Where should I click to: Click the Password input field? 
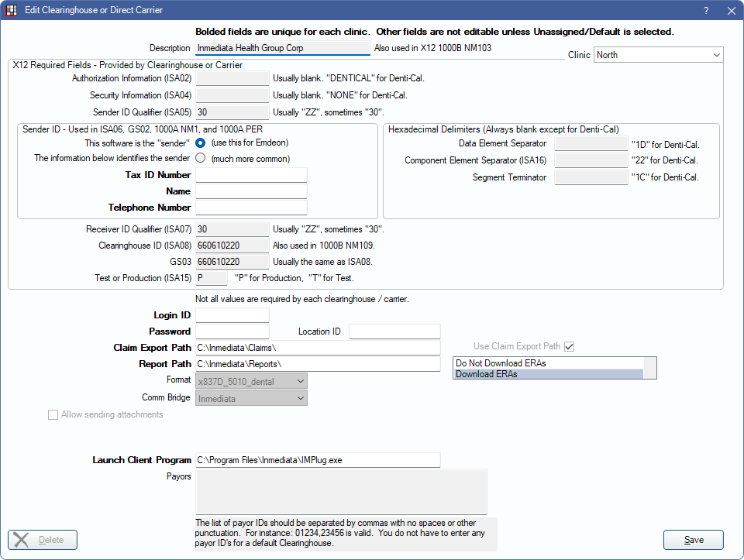pos(232,332)
